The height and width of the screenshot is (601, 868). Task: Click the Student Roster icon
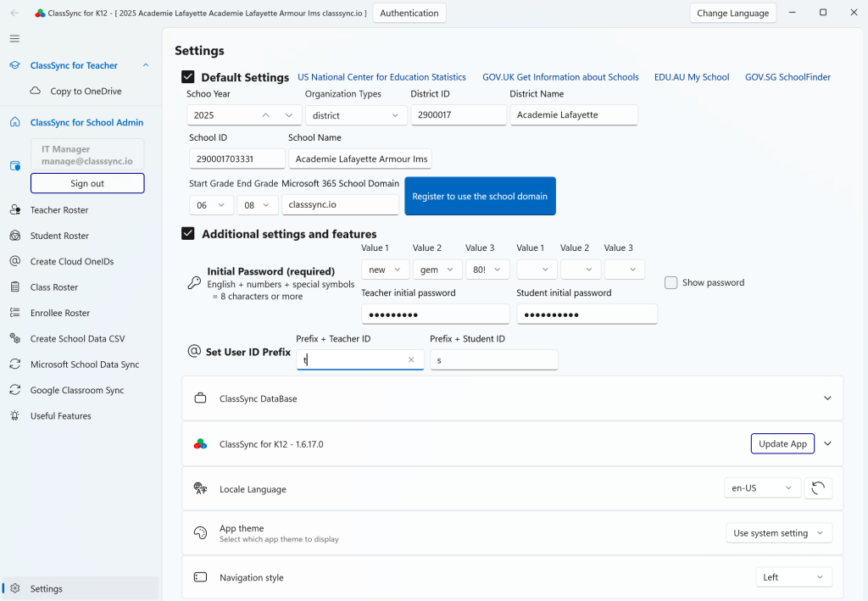pyautogui.click(x=15, y=236)
